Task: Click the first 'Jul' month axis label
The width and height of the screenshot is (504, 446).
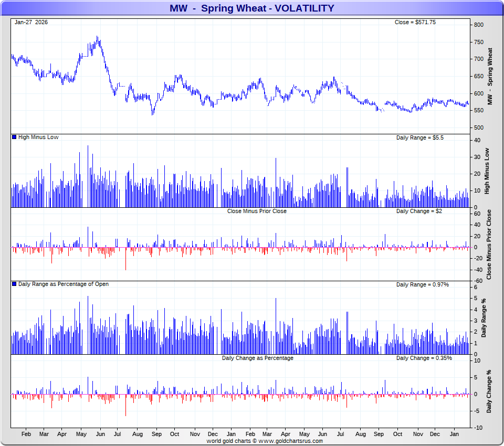Action: coord(117,434)
